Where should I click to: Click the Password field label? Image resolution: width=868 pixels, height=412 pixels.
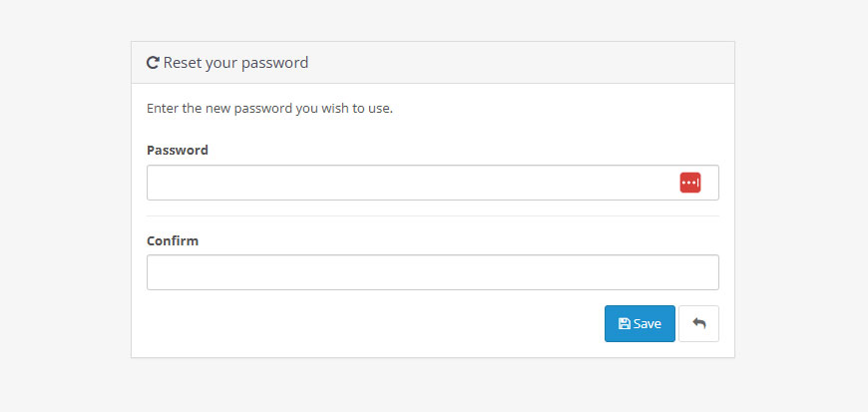(x=178, y=150)
